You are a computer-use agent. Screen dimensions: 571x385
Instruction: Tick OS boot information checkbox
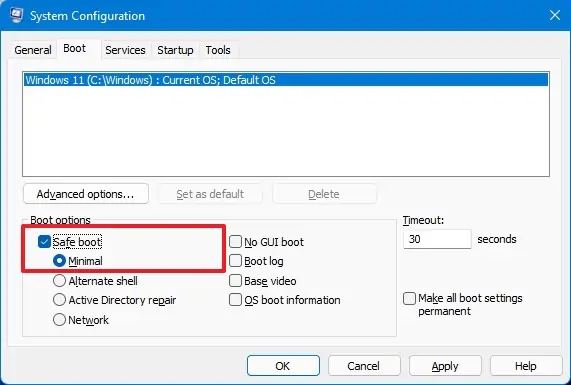[x=235, y=300]
